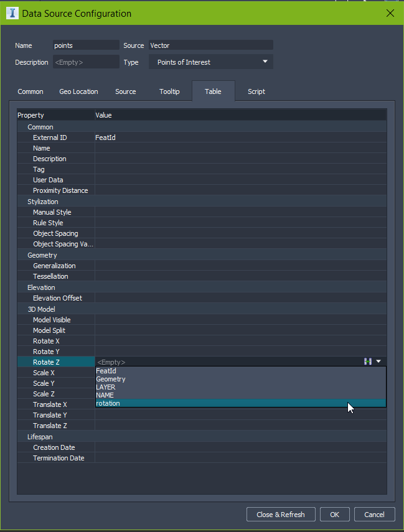Click the OK button
Viewport: 404px width, 532px height.
click(334, 514)
